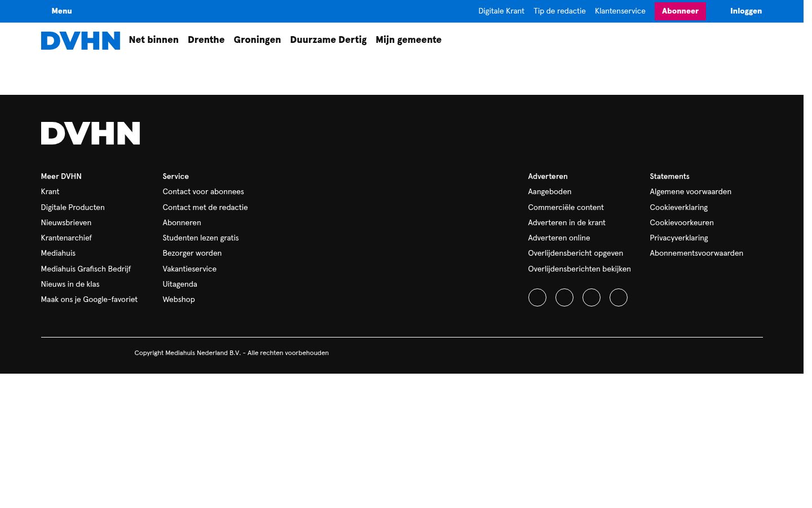Image resolution: width=812 pixels, height=508 pixels.
Task: Open Contact voor abonnees
Action: (x=204, y=192)
